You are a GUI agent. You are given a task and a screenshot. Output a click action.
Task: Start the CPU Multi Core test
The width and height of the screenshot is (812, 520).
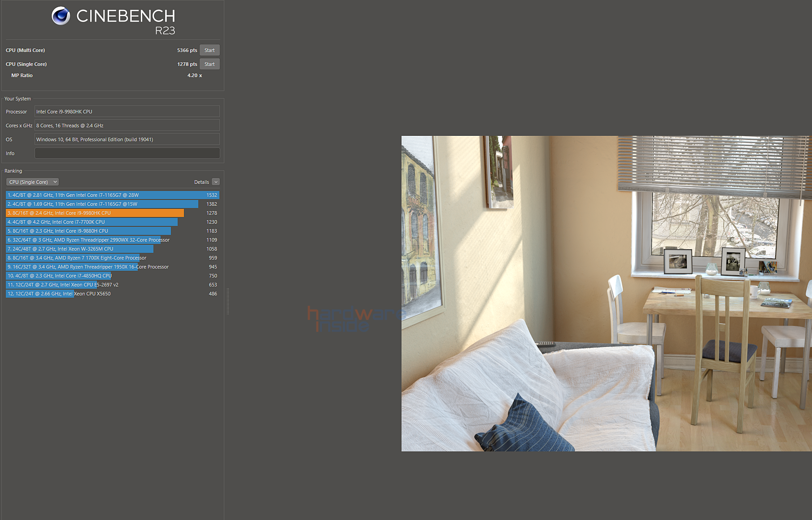[210, 50]
